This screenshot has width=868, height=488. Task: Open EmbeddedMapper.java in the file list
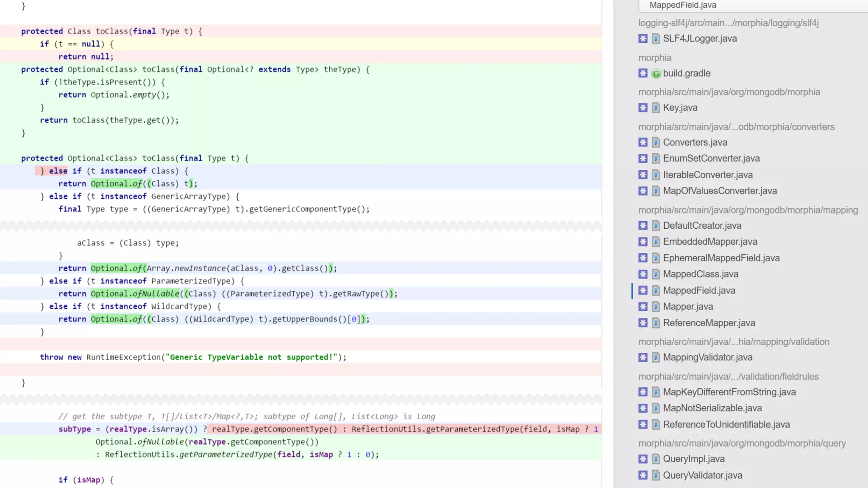(x=710, y=242)
